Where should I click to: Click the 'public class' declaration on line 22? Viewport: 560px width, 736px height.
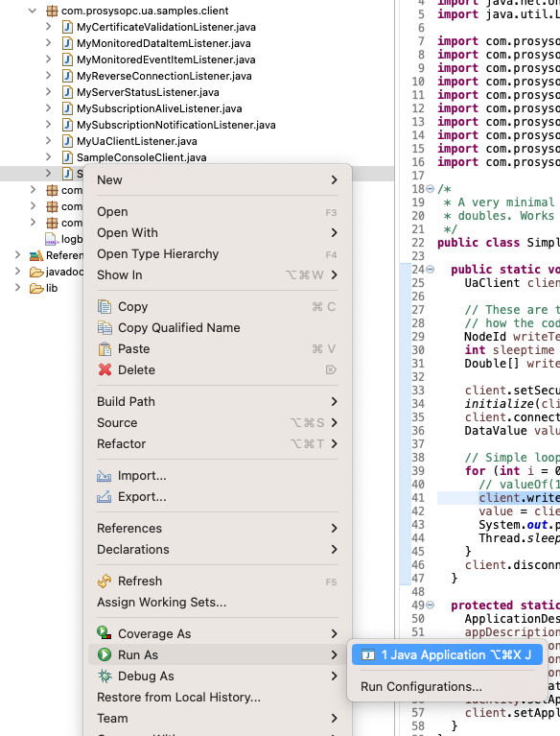click(x=478, y=243)
